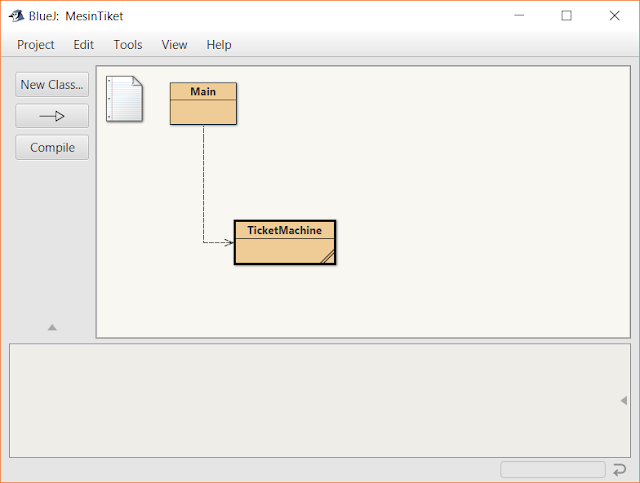Minimize the BlueJ window
Viewport: 640px width, 483px height.
519,16
